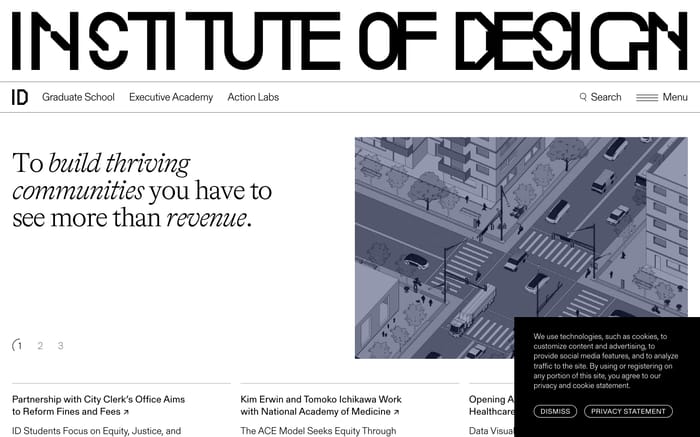Click the cookie notice paragraph text
The width and height of the screenshot is (700, 437).
pos(605,361)
